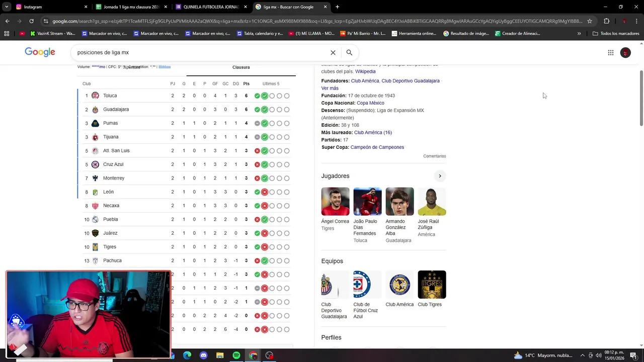Screen dimensions: 644x362
Task: Open the Campeón de Campeones link
Action: (x=377, y=147)
